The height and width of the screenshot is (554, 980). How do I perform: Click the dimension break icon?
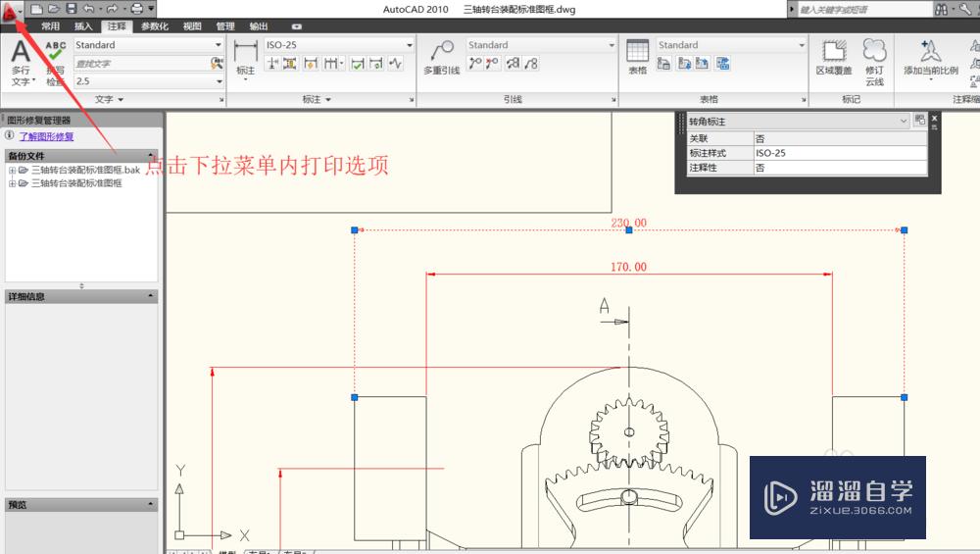tap(272, 63)
